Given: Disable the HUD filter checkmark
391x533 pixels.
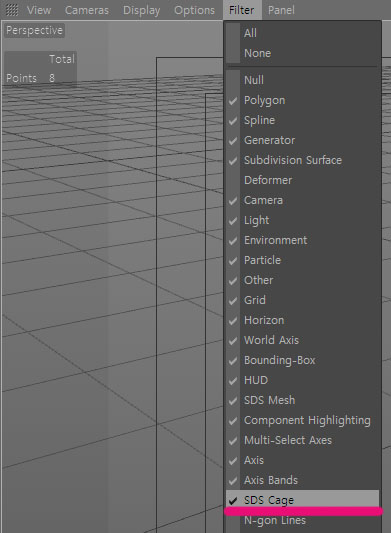Looking at the screenshot, I should pos(303,380).
